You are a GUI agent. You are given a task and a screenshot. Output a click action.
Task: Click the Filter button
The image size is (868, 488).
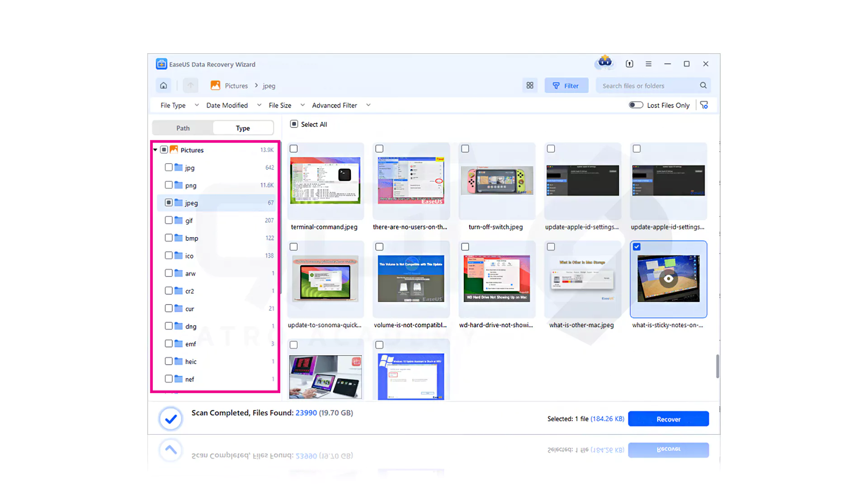pos(566,85)
